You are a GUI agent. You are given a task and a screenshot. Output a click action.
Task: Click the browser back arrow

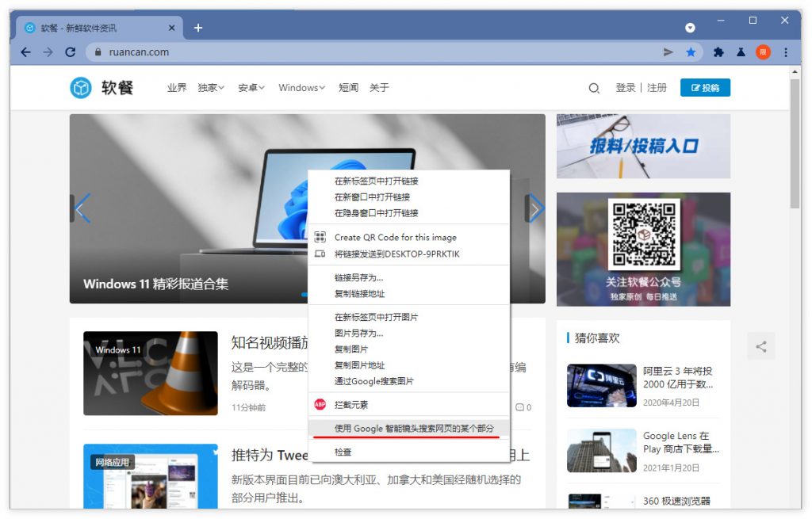pos(25,52)
